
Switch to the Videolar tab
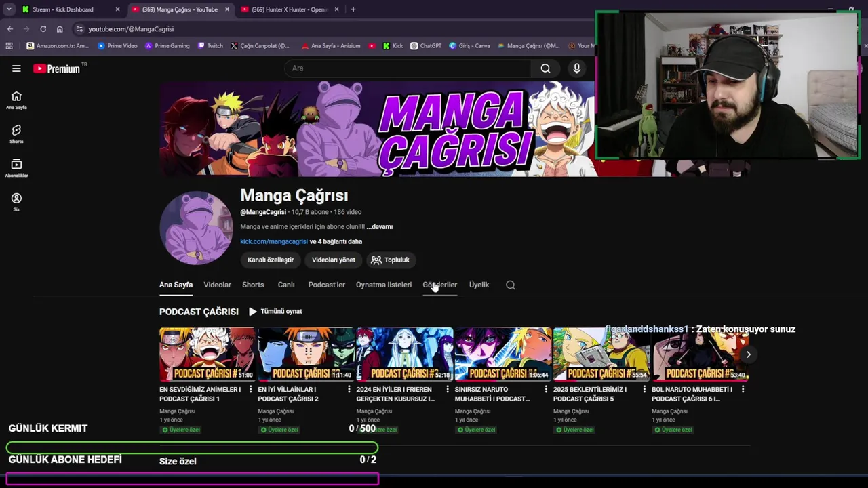click(217, 285)
